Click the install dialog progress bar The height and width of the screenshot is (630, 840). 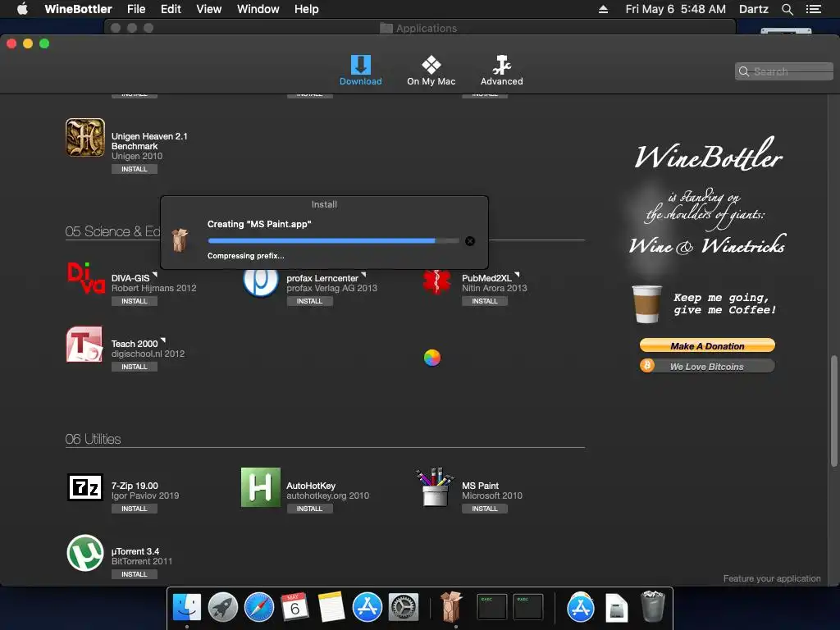[333, 241]
